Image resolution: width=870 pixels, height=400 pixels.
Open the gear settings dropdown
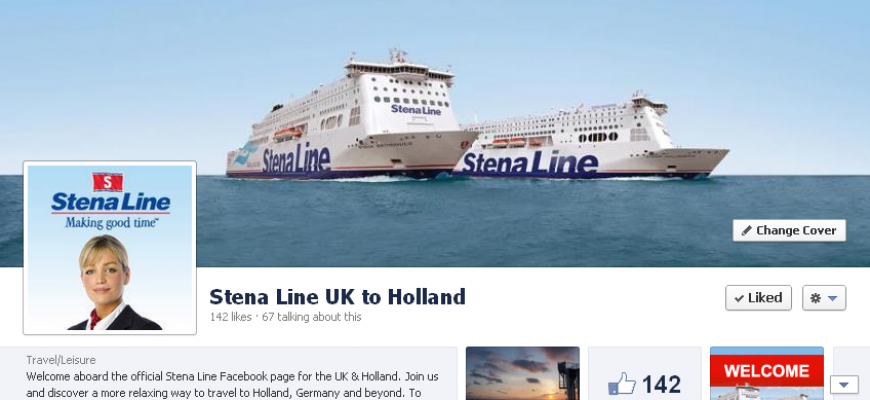[x=824, y=298]
